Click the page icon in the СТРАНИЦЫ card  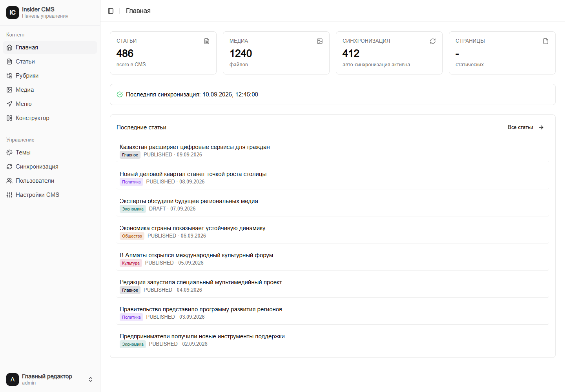pyautogui.click(x=546, y=41)
